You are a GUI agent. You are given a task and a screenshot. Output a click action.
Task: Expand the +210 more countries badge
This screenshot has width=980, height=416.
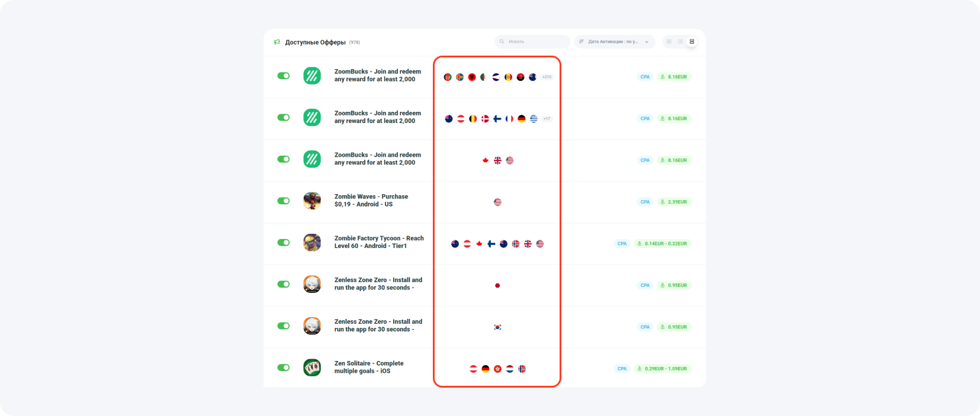click(x=547, y=77)
